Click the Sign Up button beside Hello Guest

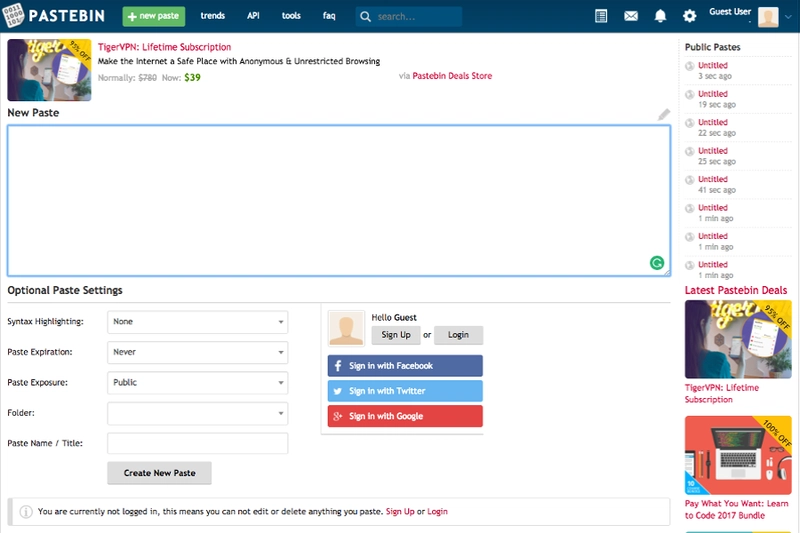396,335
